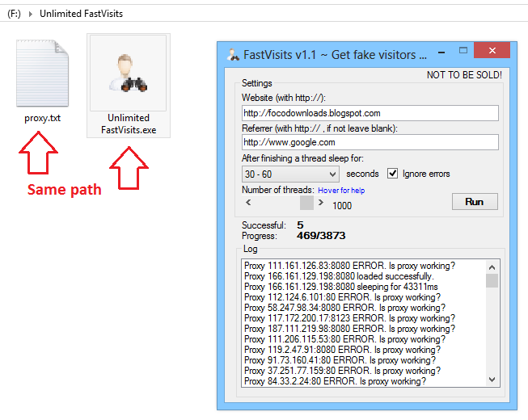Expand breadcrumb arrow after (F:)

31,14
